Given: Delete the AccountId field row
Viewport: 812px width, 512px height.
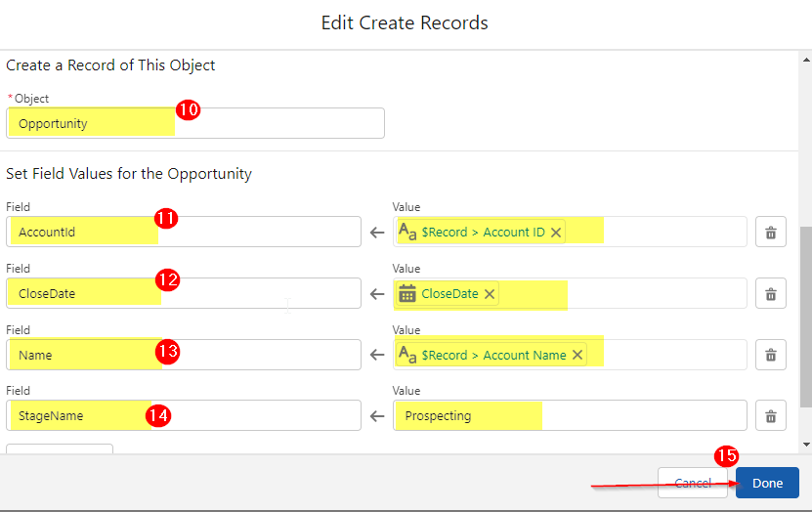Looking at the screenshot, I should coord(770,233).
